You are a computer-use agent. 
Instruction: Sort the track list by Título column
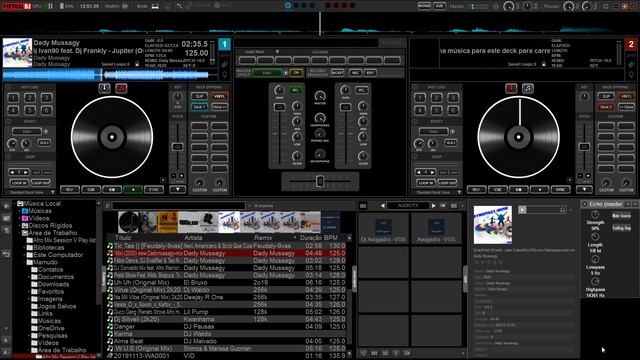(123, 238)
